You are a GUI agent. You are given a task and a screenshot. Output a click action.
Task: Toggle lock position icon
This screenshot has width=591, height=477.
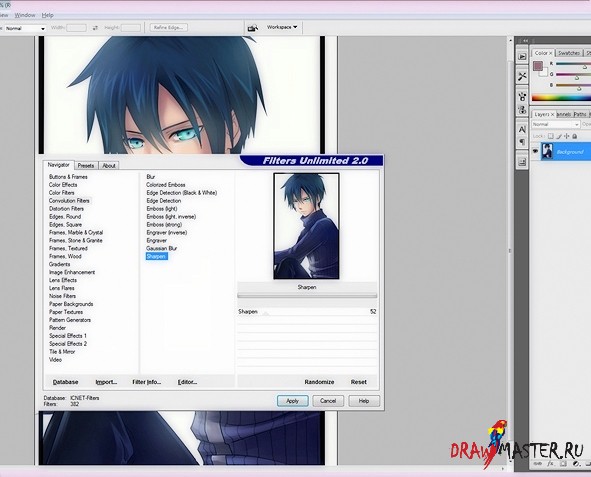(567, 136)
